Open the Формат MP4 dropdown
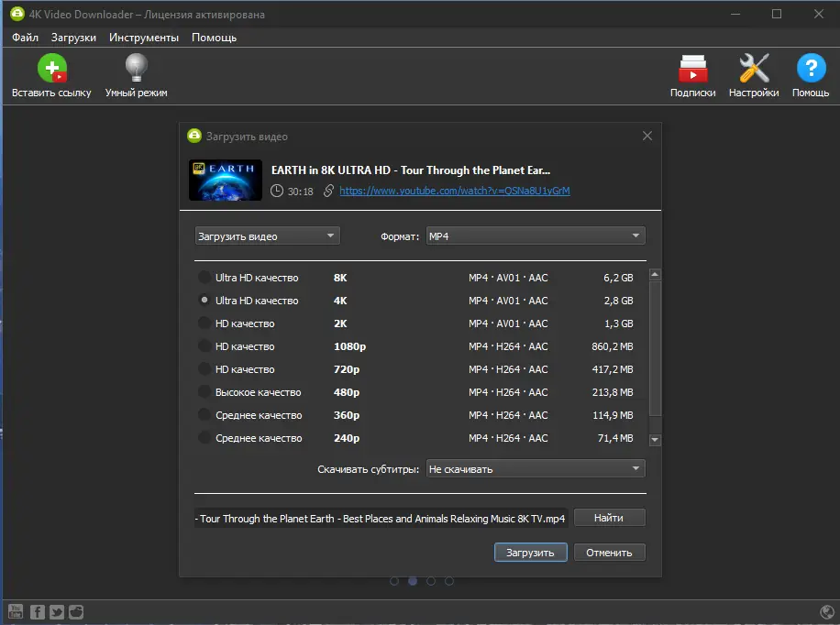The width and height of the screenshot is (840, 625). click(x=535, y=235)
